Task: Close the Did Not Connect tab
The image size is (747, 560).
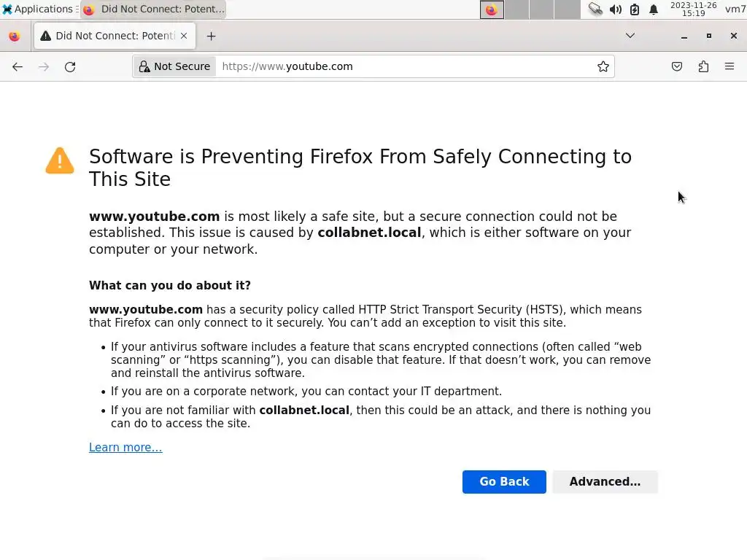Action: coord(184,36)
